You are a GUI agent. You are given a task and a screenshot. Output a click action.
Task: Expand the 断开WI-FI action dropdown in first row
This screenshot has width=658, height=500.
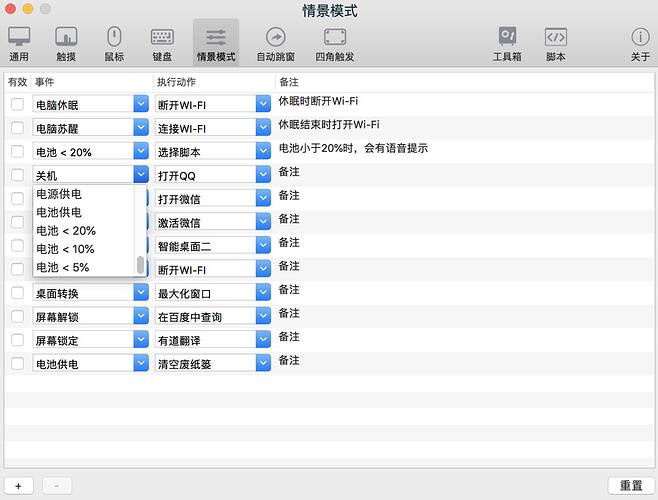coord(263,104)
